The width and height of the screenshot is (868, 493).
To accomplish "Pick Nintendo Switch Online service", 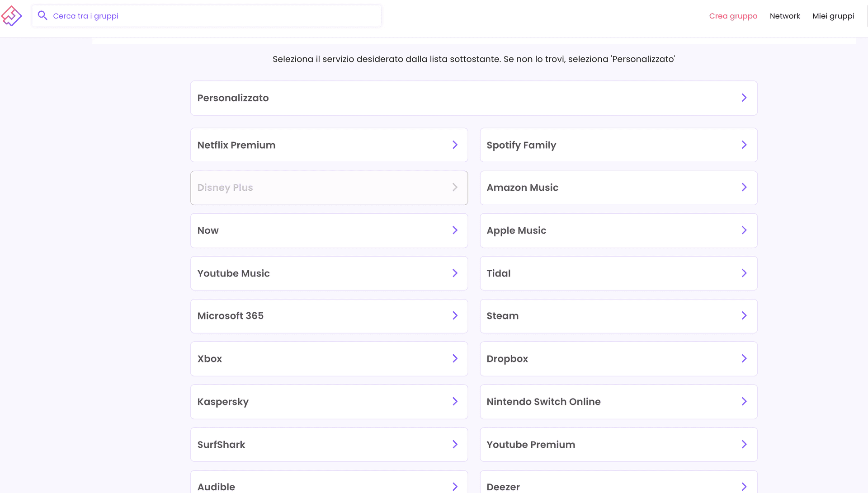I will tap(618, 402).
